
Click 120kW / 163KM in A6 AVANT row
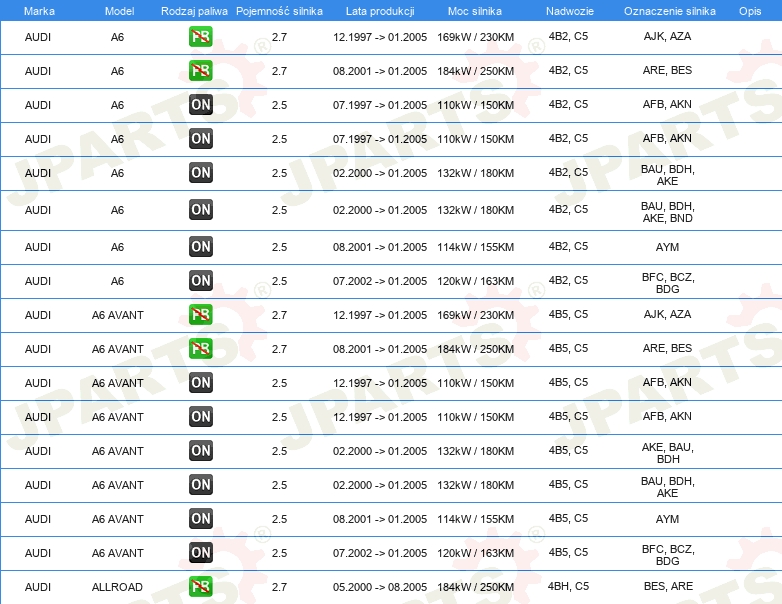point(475,553)
